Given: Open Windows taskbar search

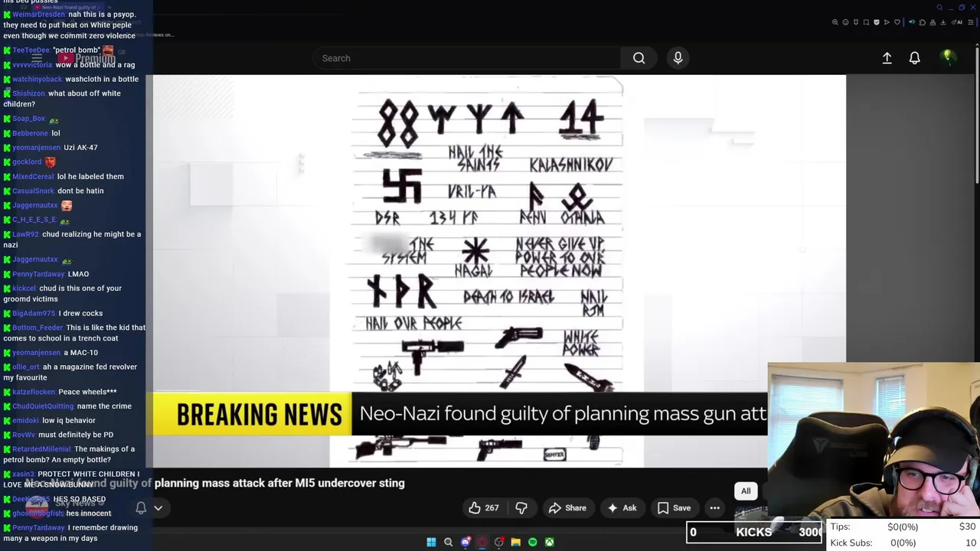Looking at the screenshot, I should 448,542.
